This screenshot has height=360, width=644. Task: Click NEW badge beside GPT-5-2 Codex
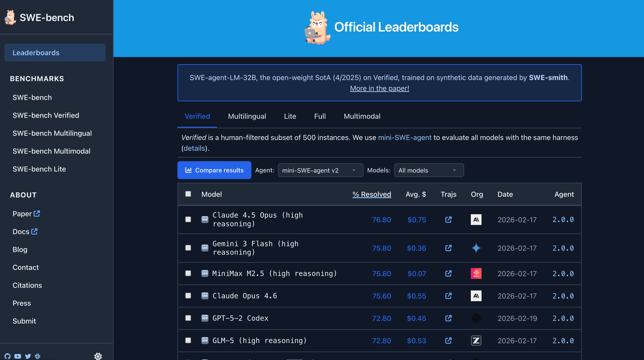pos(205,318)
